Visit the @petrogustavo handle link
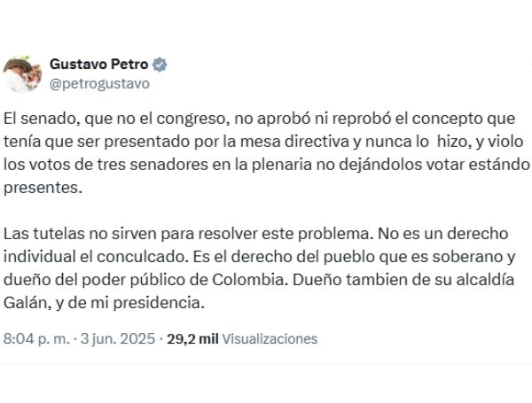The width and height of the screenshot is (532, 403). [x=99, y=84]
